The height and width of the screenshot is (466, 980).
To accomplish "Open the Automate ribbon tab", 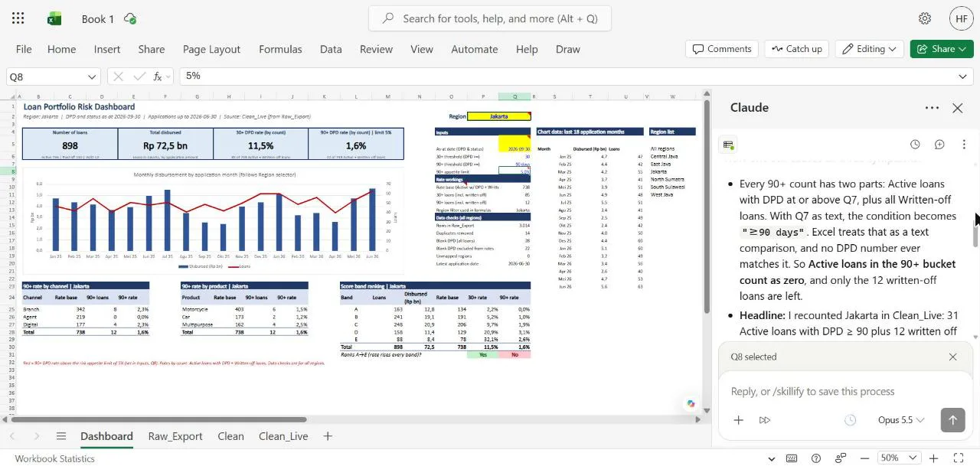I will click(475, 49).
